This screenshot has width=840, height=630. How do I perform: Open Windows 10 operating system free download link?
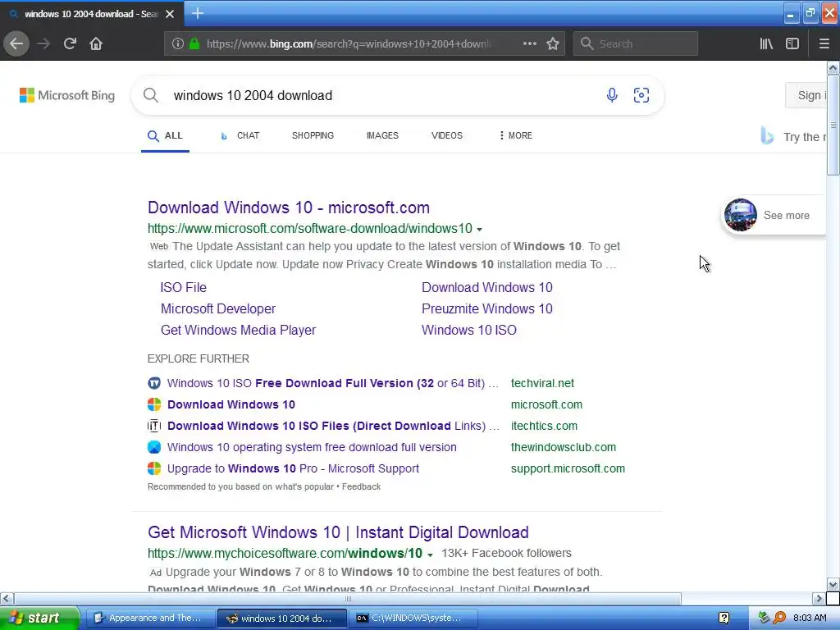point(312,447)
